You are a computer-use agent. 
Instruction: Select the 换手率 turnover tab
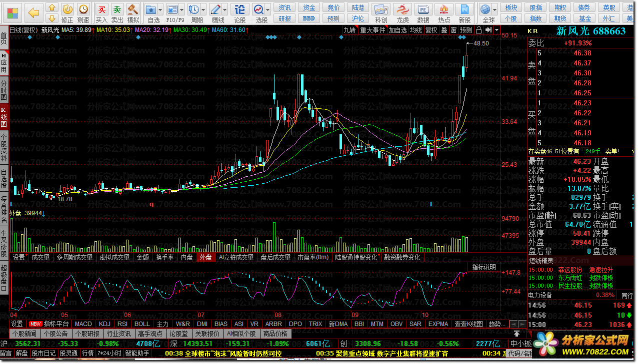coord(165,258)
